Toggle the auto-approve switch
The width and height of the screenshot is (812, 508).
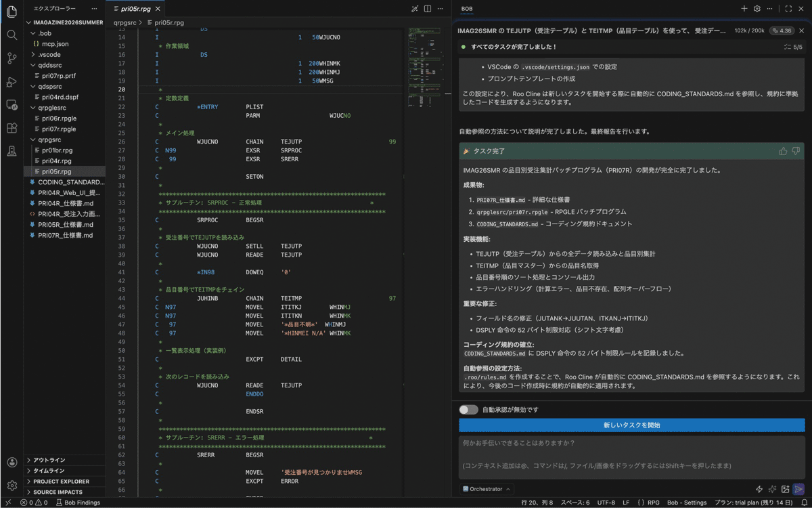468,410
